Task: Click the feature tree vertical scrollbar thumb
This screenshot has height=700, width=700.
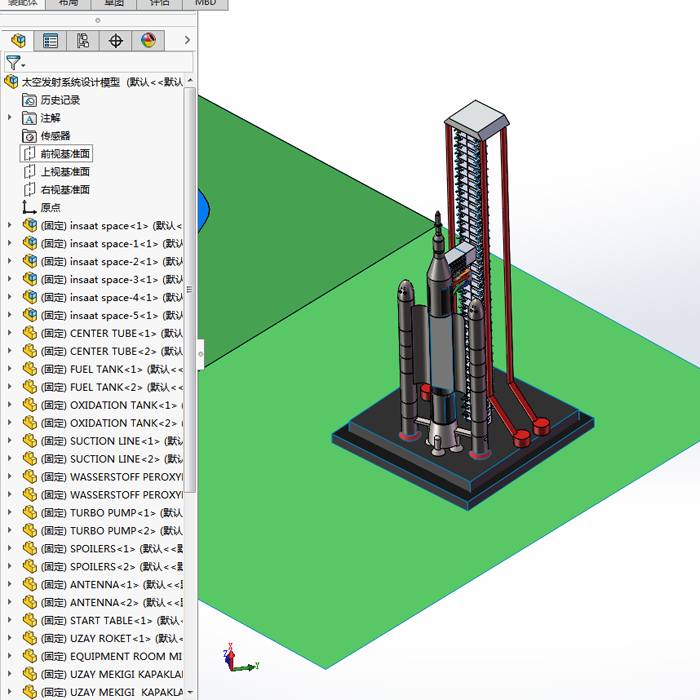Action: 190,290
